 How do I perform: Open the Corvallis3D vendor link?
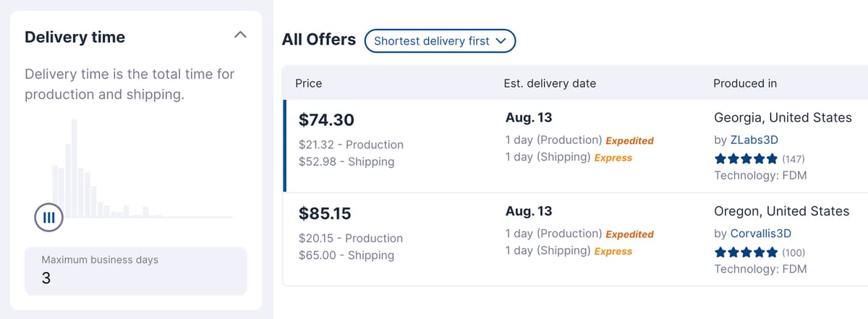(760, 233)
